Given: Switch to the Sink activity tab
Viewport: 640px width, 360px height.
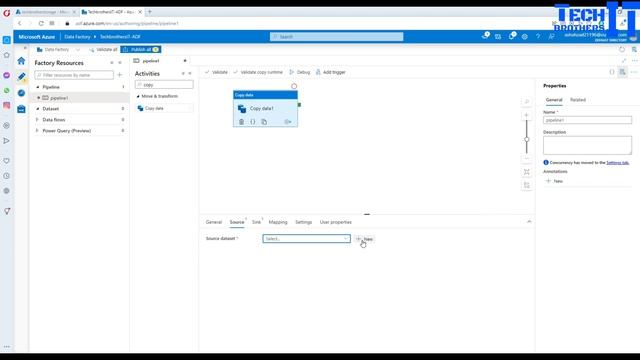Looking at the screenshot, I should point(256,222).
